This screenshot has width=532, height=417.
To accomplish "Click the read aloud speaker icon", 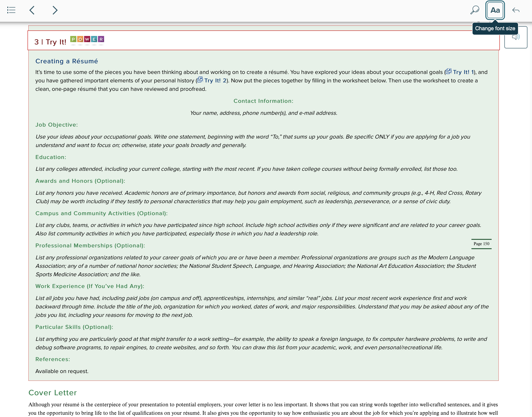I will click(516, 37).
